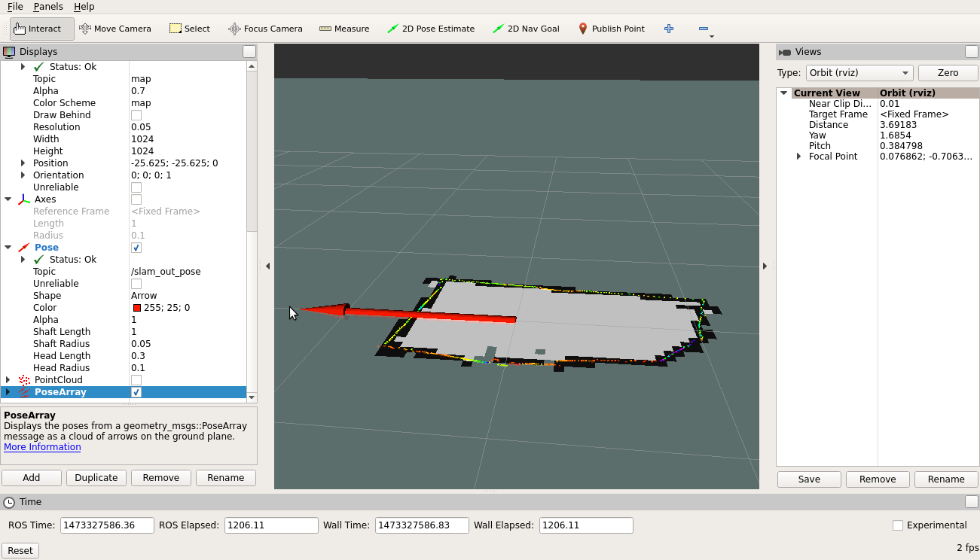Disable the Pose display checkbox

coord(136,248)
